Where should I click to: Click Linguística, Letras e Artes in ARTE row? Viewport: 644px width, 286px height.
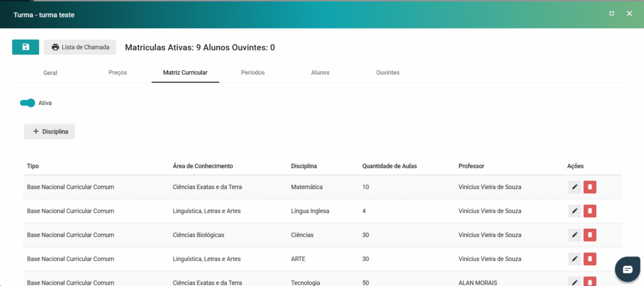coord(206,259)
